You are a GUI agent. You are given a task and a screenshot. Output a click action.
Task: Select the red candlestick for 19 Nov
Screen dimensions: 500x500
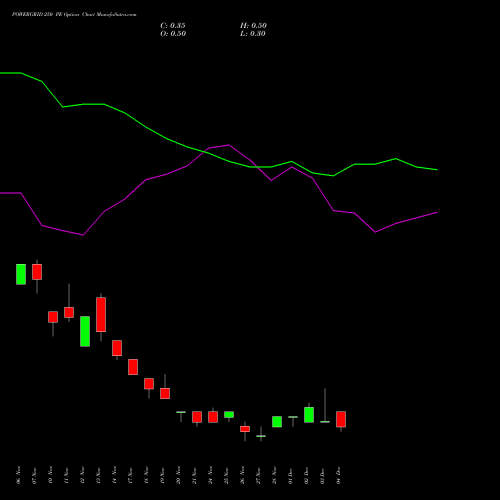pos(165,393)
